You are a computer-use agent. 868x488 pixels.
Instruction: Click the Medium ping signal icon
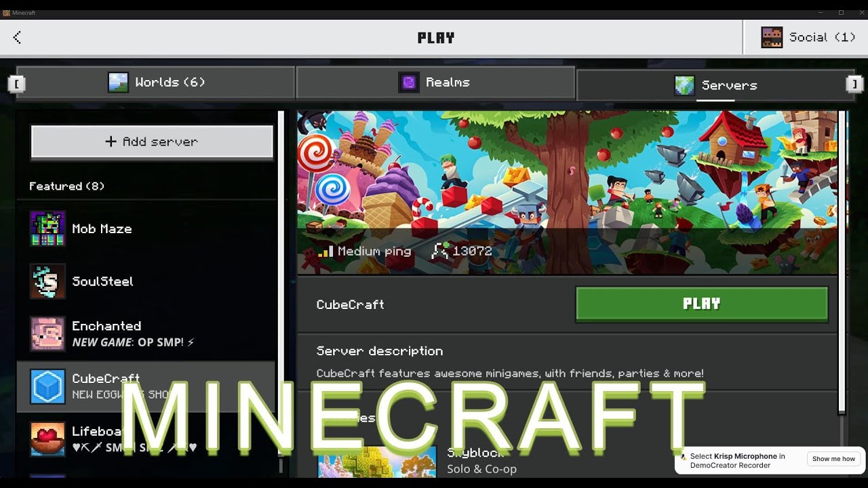(325, 251)
